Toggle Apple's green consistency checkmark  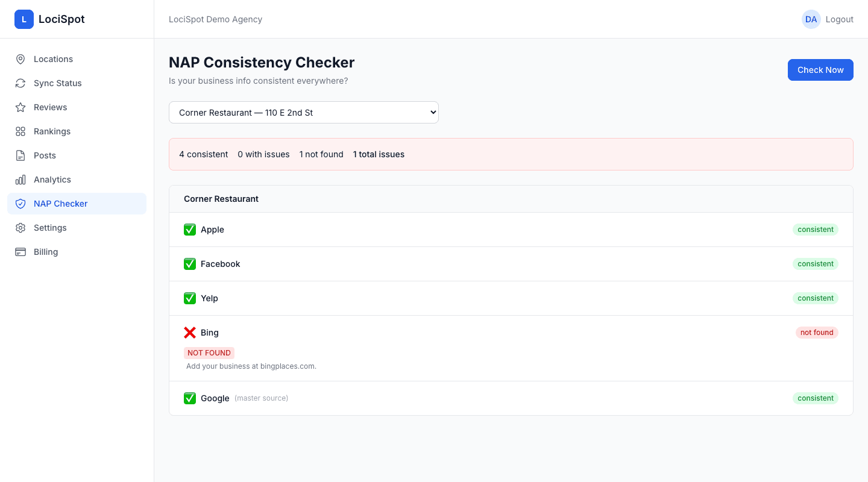190,230
